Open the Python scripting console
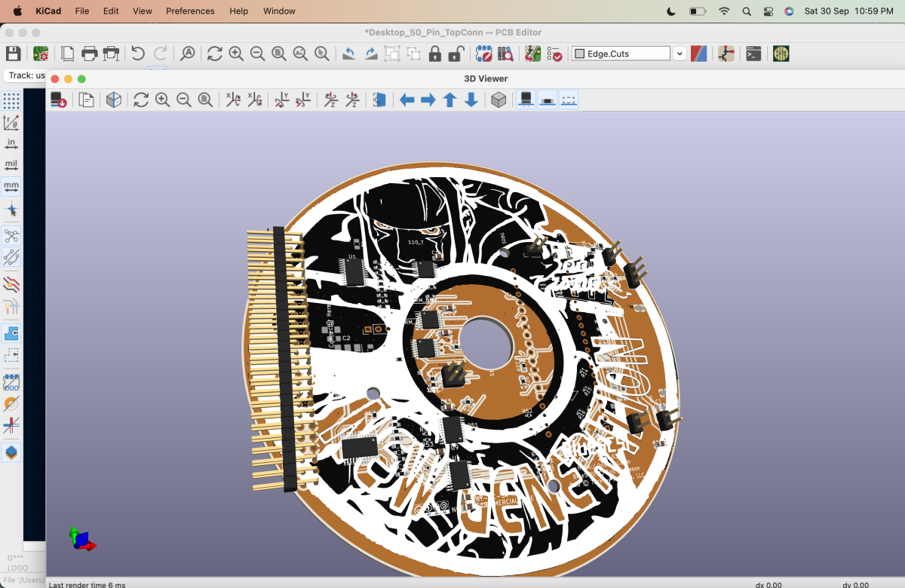Viewport: 905px width, 588px height. 753,54
